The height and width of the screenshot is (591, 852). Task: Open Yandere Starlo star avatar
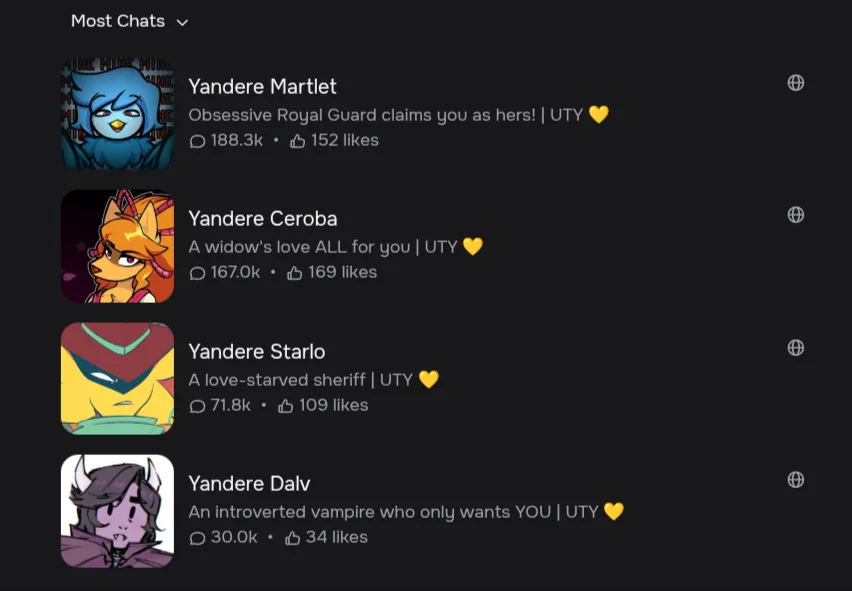[117, 379]
